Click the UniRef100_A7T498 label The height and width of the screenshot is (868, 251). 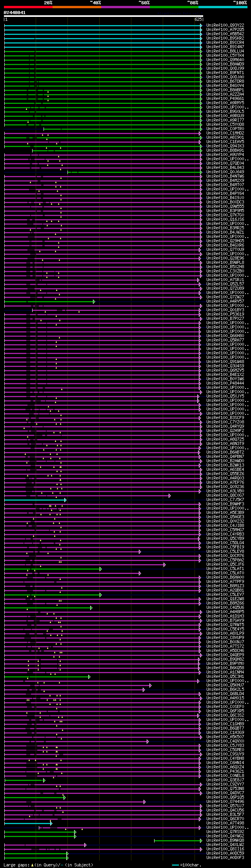[x=225, y=823]
